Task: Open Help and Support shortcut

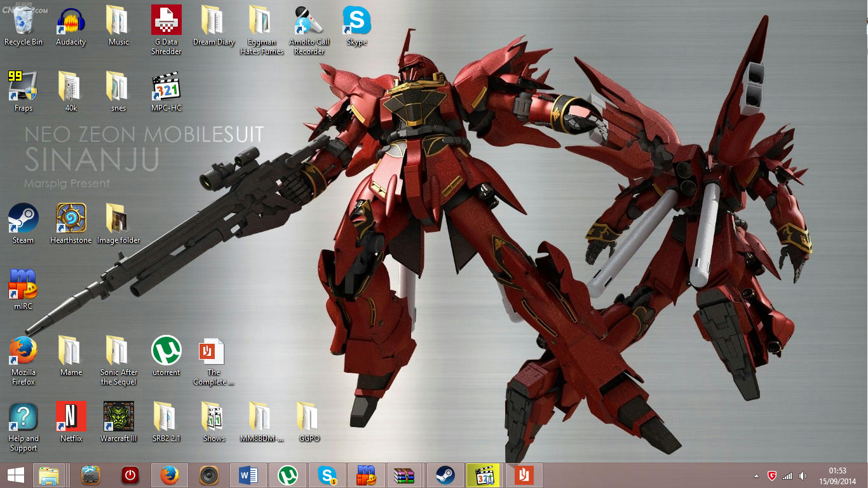Action: point(24,427)
